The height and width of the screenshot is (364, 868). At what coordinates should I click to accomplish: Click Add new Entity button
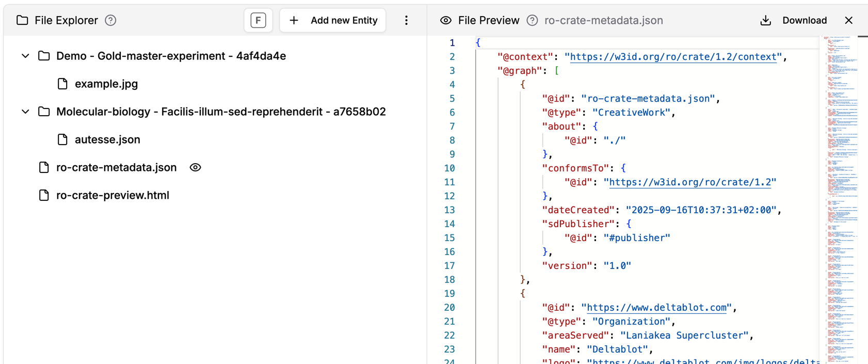[x=333, y=21]
